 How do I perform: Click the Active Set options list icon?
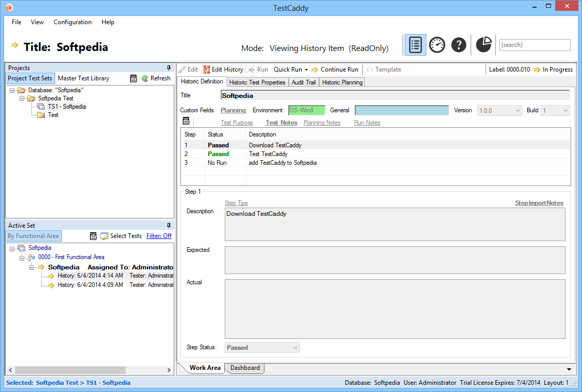tap(93, 236)
